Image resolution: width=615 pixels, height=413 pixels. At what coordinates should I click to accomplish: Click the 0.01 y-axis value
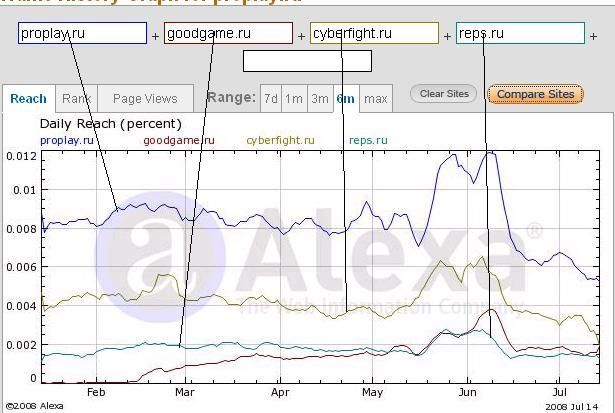(x=25, y=190)
